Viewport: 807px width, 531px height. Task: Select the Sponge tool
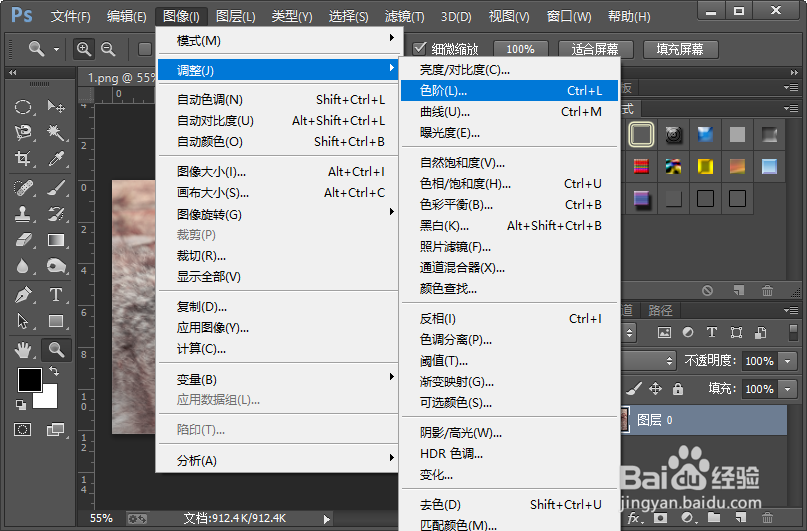point(56,266)
